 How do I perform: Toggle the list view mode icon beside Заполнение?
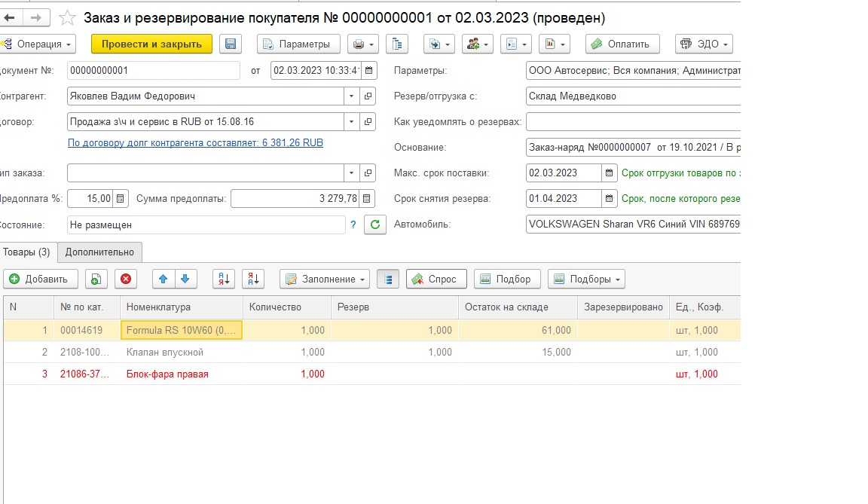pyautogui.click(x=388, y=279)
